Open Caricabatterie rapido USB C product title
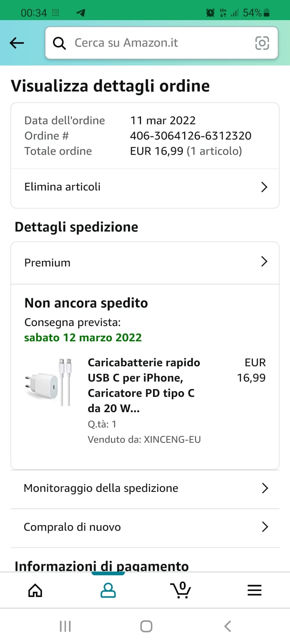The width and height of the screenshot is (290, 644). click(x=144, y=385)
